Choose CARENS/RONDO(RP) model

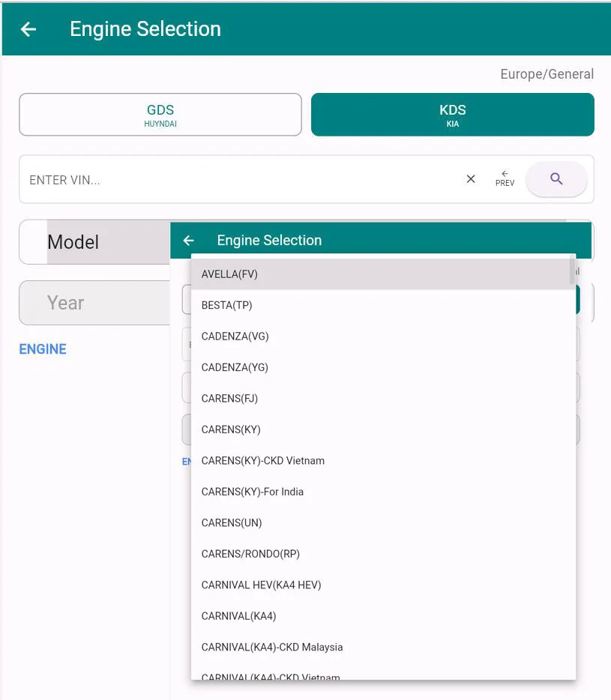click(383, 554)
